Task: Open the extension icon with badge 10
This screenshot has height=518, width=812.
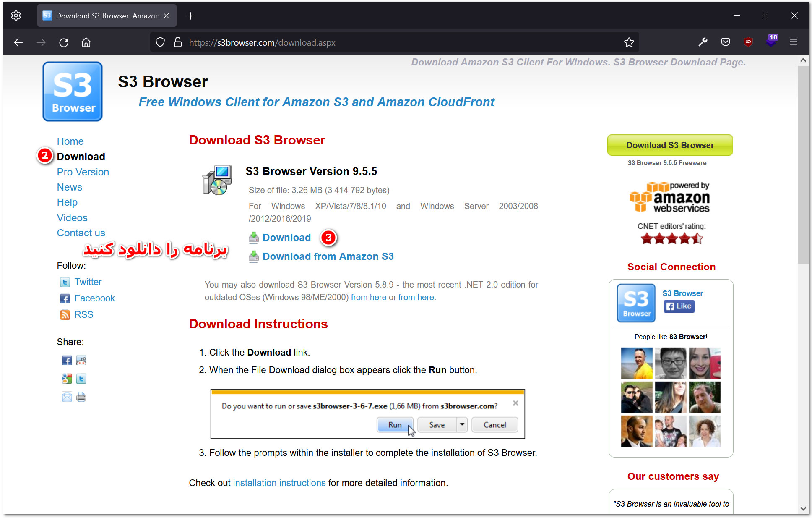Action: point(771,42)
